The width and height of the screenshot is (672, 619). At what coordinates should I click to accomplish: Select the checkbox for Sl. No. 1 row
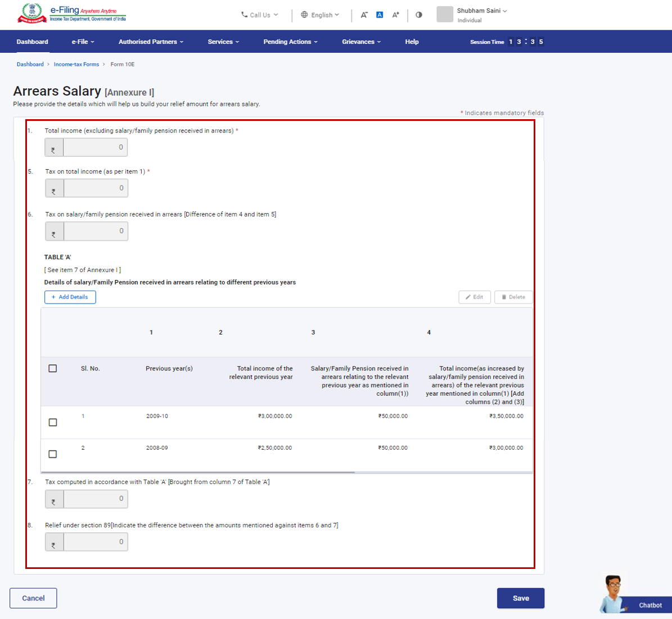[53, 422]
